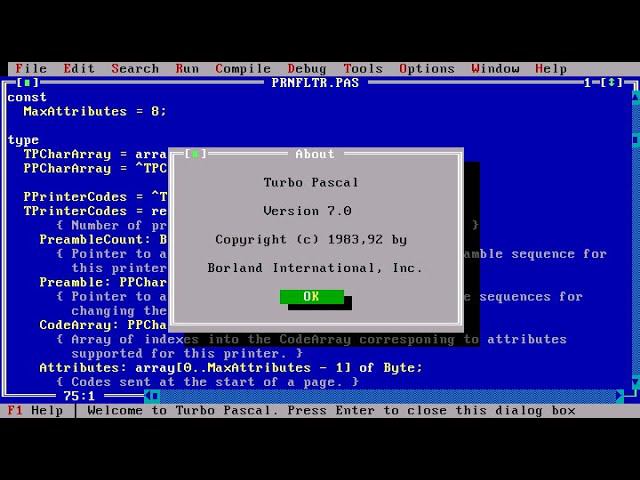
Task: Click the 'PreambleCount:' field line
Action: click(103, 239)
